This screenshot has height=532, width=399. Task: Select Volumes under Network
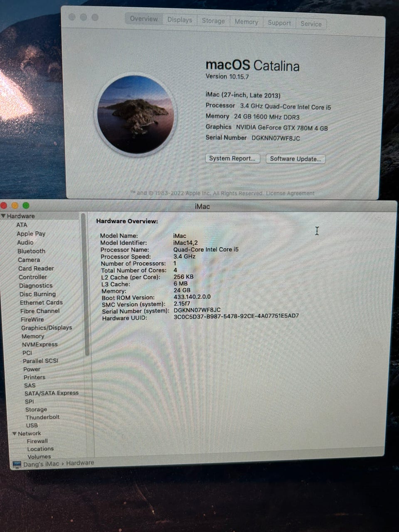tap(39, 456)
